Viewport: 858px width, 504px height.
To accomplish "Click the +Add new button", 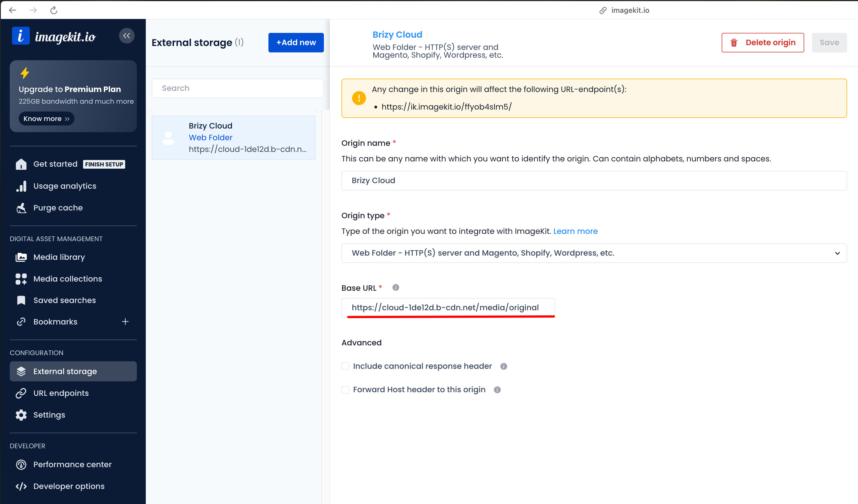I will pyautogui.click(x=296, y=43).
